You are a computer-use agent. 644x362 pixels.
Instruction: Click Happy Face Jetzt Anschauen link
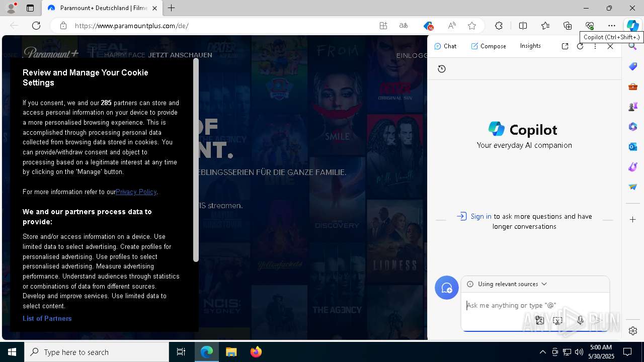158,55
